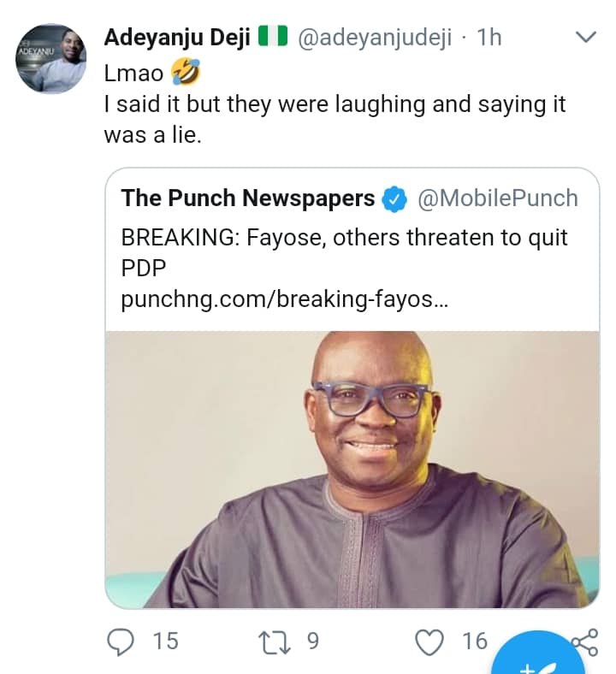616x674 pixels.
Task: Click the @MobilePunch handle
Action: (x=497, y=199)
